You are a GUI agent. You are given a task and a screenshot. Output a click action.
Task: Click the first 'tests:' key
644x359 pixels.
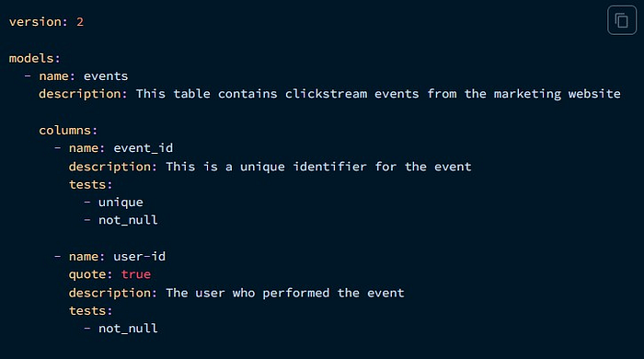tap(90, 184)
